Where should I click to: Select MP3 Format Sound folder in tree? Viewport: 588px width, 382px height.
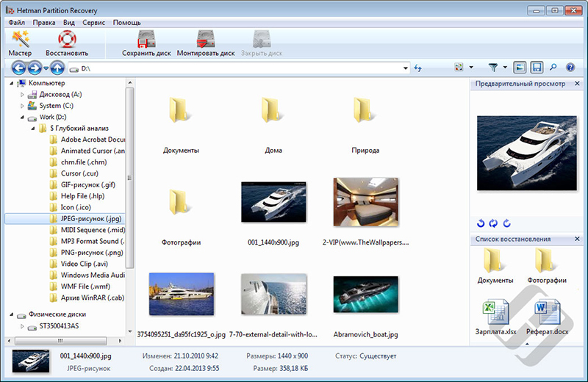tap(92, 241)
